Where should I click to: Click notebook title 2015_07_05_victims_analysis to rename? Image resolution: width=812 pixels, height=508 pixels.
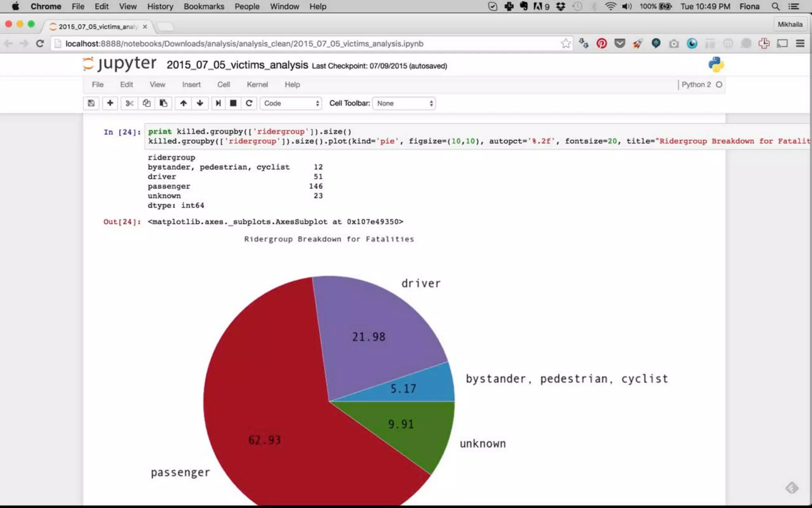(237, 65)
